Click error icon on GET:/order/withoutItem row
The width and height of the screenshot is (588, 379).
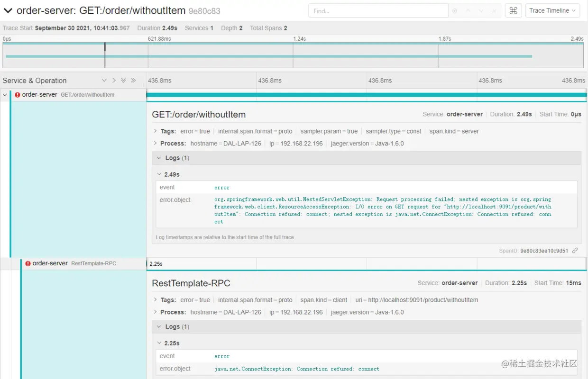(18, 95)
